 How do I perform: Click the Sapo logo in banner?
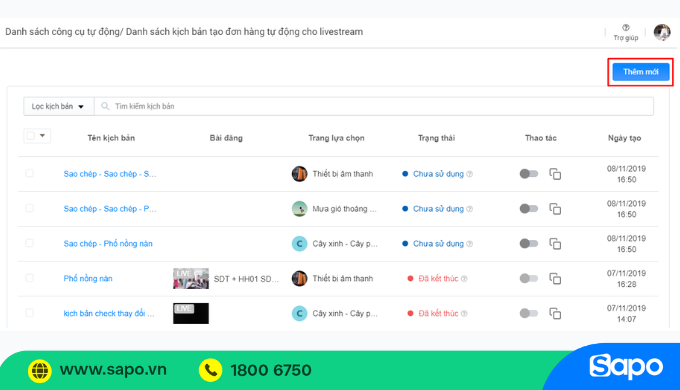(626, 367)
